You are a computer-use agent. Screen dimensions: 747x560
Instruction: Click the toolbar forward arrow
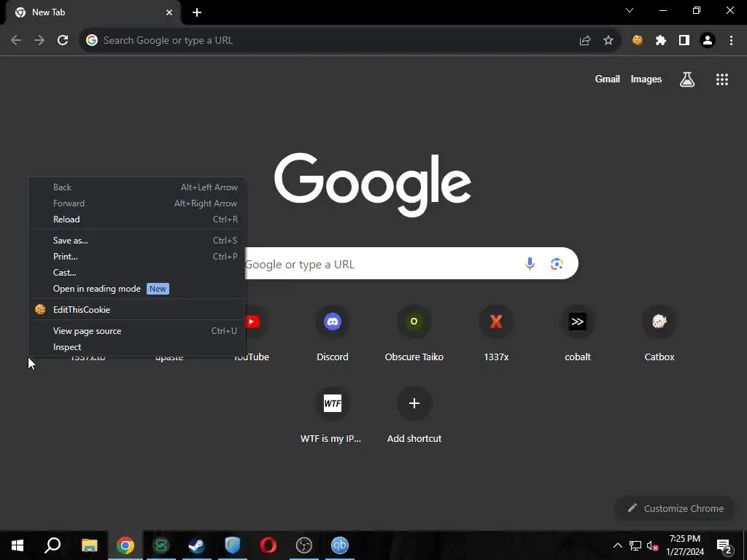(x=39, y=40)
